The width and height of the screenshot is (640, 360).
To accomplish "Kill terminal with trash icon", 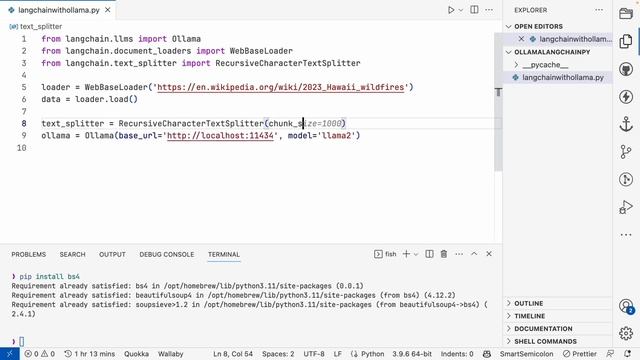I will coord(444,254).
